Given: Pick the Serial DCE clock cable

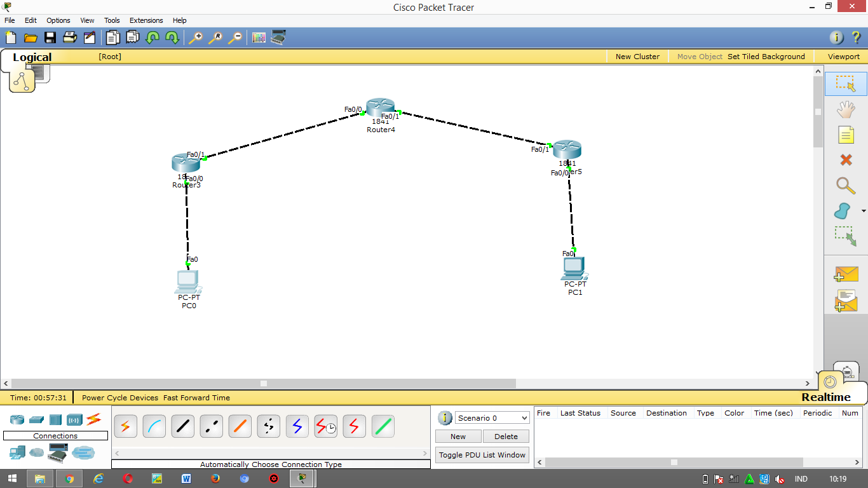Looking at the screenshot, I should 325,426.
